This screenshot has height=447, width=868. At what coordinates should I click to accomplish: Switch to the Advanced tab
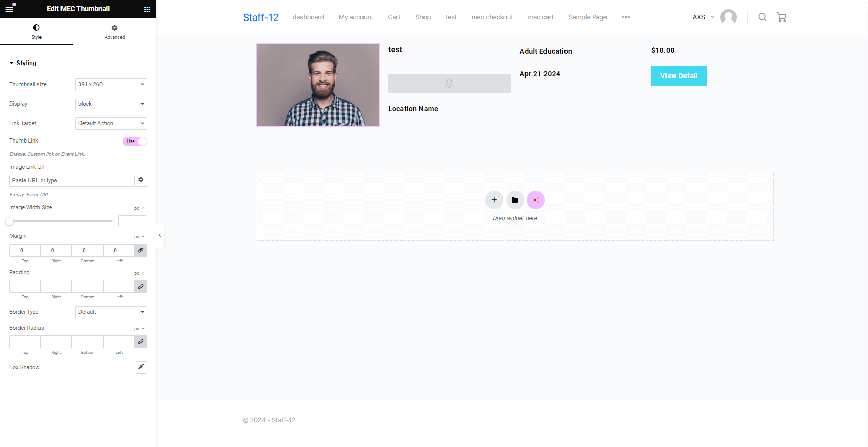coord(115,31)
